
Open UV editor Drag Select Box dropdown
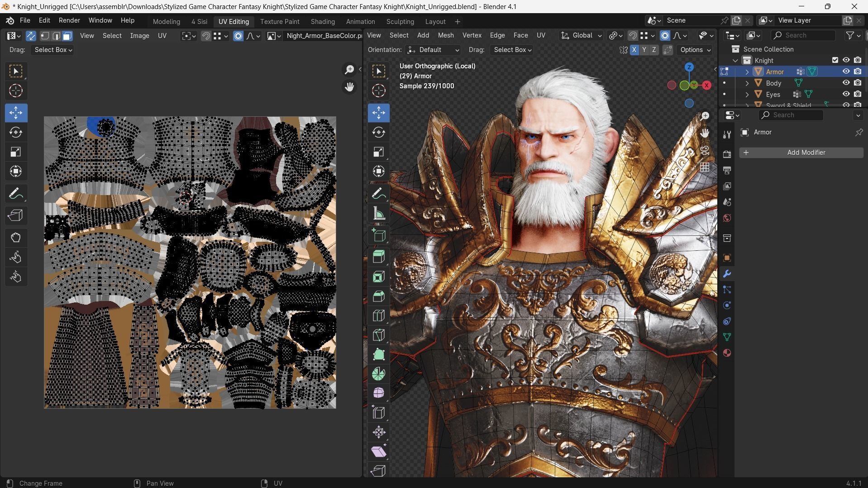click(53, 50)
